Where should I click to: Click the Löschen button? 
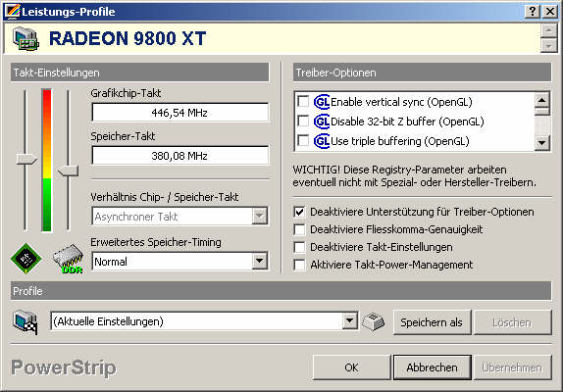click(512, 322)
